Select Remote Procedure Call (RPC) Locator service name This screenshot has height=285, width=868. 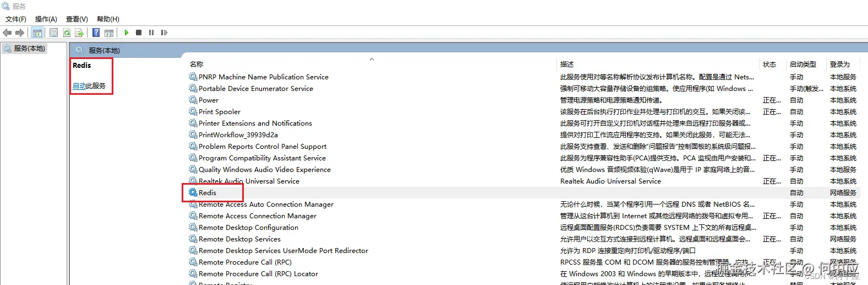pyautogui.click(x=258, y=273)
